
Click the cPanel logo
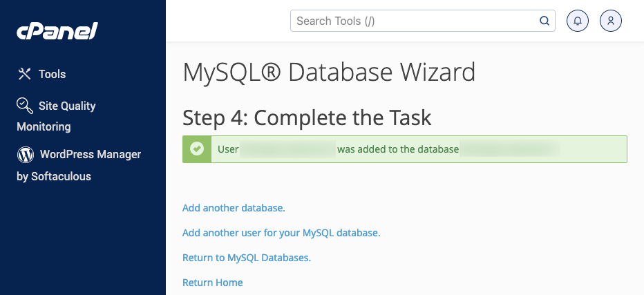(57, 31)
